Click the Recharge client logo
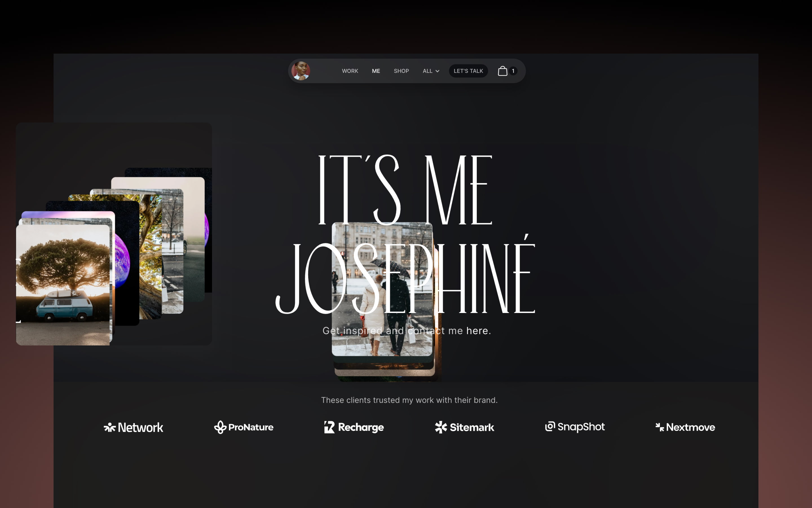 point(354,427)
